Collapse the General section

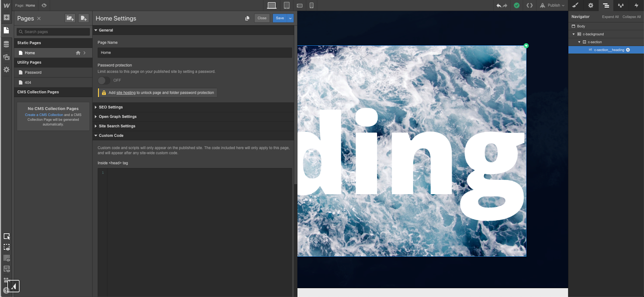pyautogui.click(x=194, y=30)
